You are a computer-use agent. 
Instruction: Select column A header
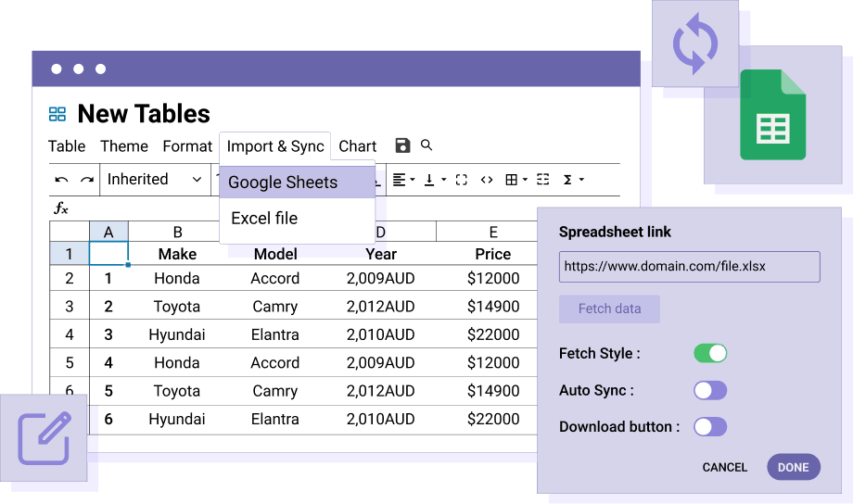point(108,233)
